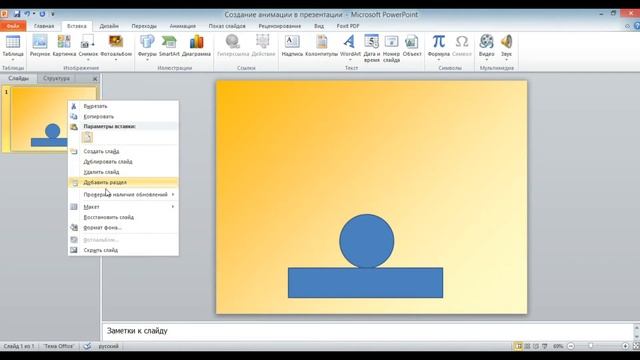The height and width of the screenshot is (360, 640).
Task: Close the slides pane with X
Action: (95, 78)
